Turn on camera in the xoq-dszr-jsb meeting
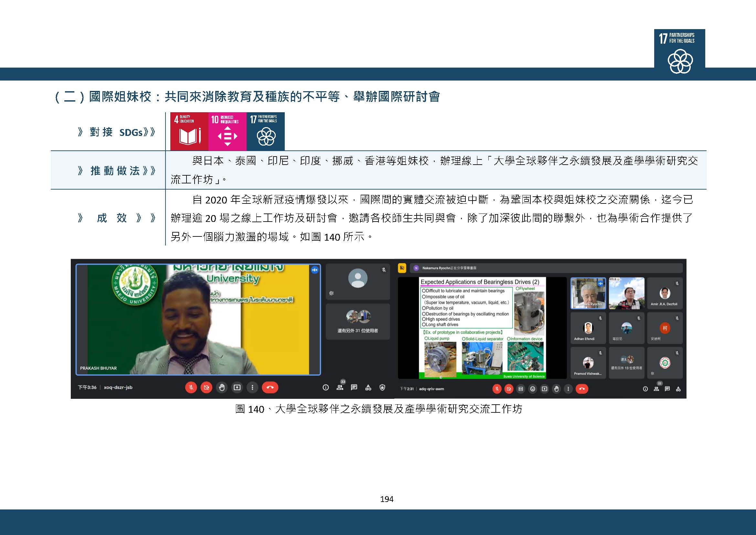The height and width of the screenshot is (535, 756). [x=207, y=388]
